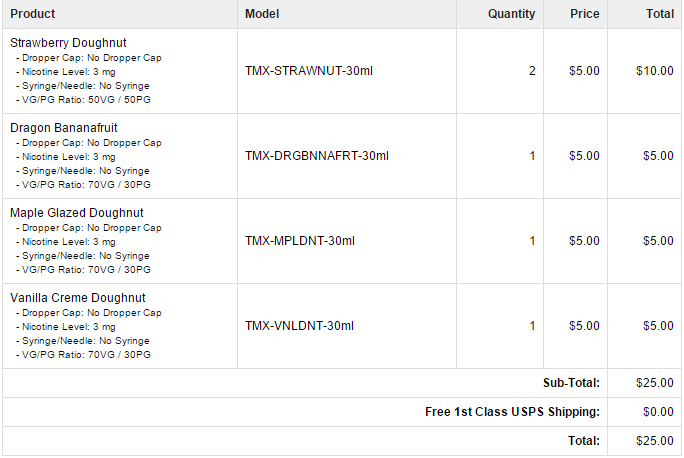Select model code TMX-MPLDNT-30ml
The image size is (684, 458).
click(x=300, y=241)
